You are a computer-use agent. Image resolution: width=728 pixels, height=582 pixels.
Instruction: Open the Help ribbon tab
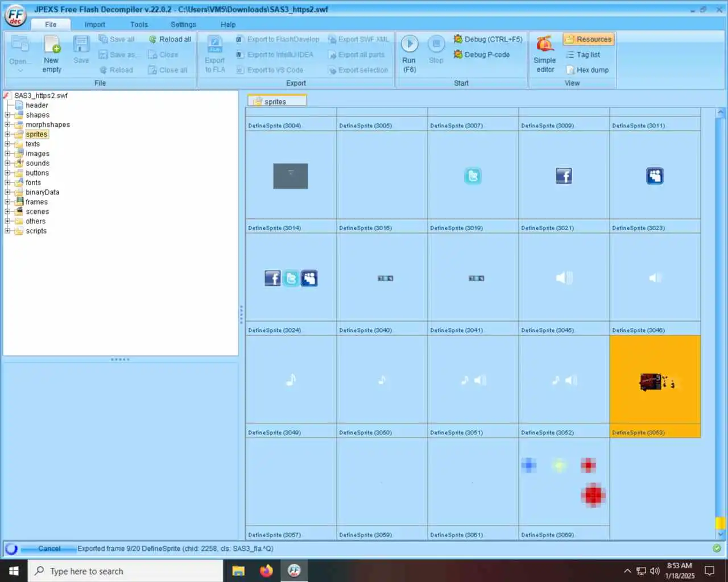coord(228,24)
